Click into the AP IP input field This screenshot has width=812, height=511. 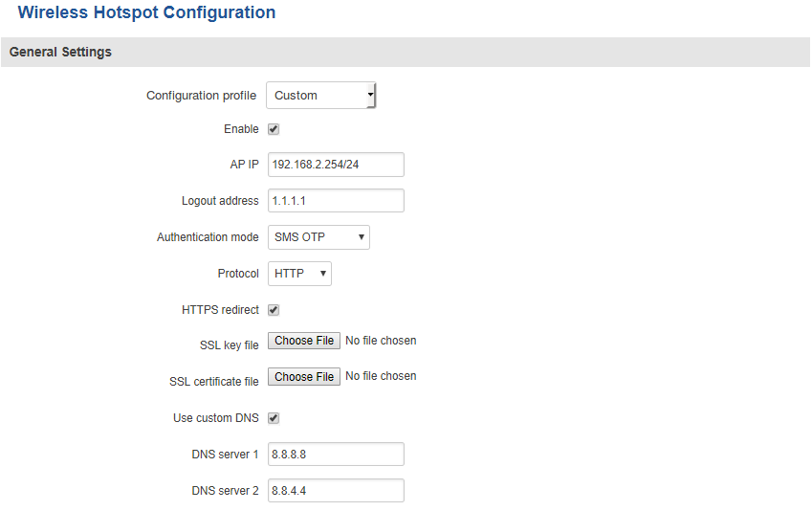(336, 165)
